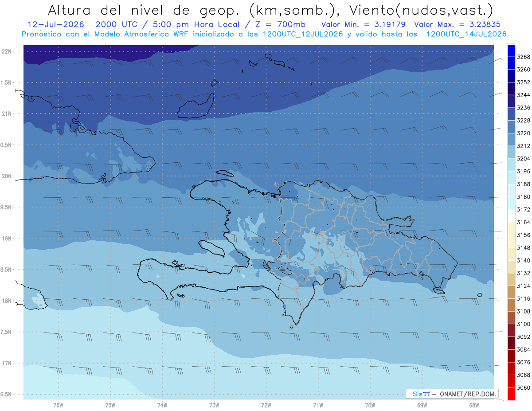Pick the colorbar swatch between 3268 and 3260

click(511, 63)
